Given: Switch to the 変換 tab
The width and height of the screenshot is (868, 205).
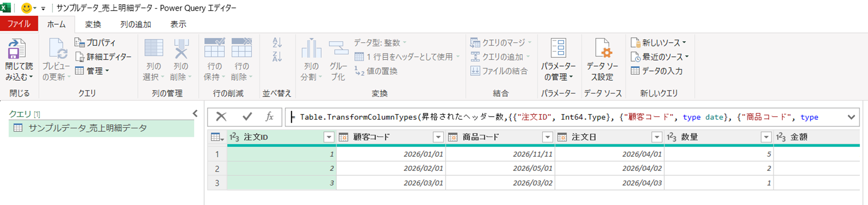Looking at the screenshot, I should click(x=93, y=24).
